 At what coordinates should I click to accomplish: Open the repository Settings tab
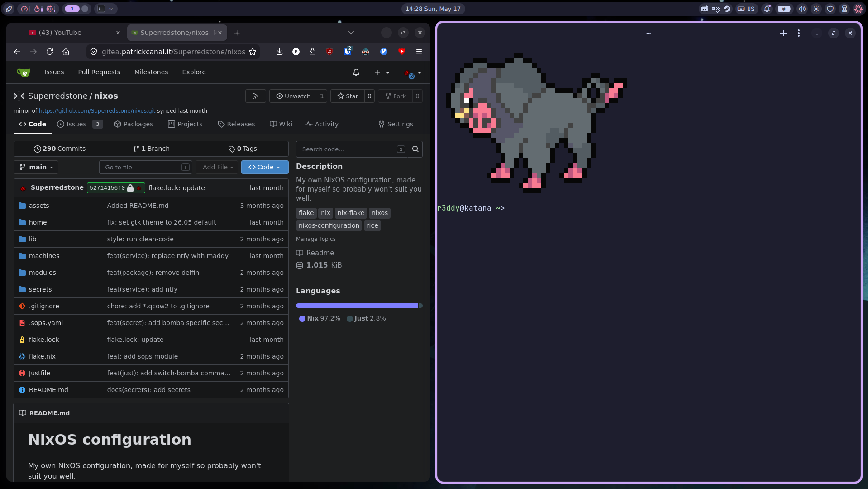tap(396, 124)
